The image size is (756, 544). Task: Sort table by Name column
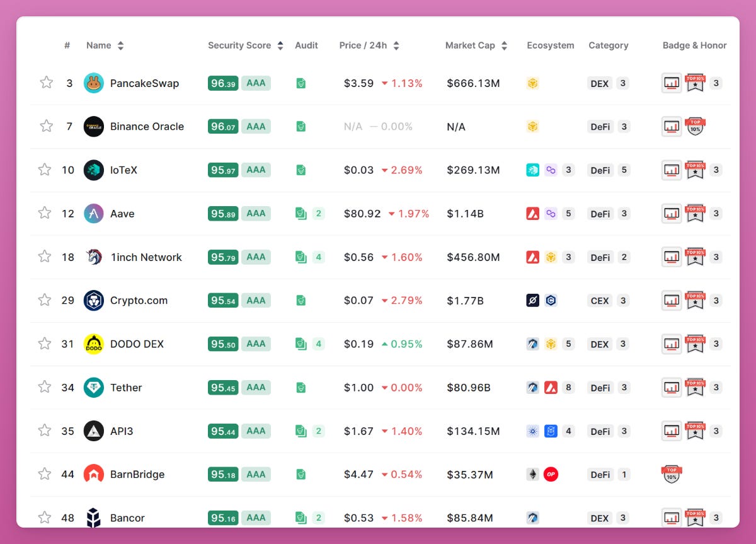coord(120,45)
